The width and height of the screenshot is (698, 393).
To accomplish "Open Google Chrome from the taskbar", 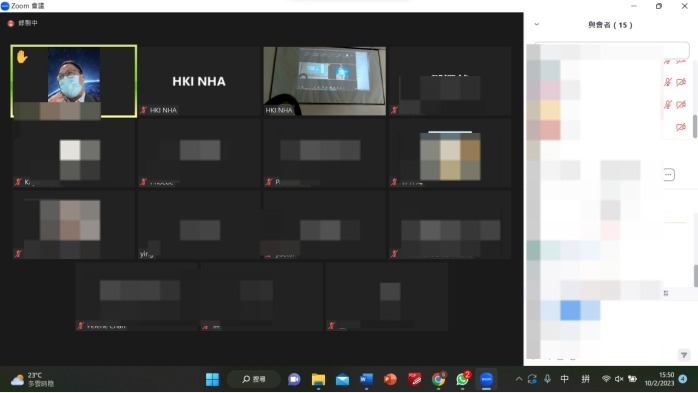I will [x=438, y=379].
